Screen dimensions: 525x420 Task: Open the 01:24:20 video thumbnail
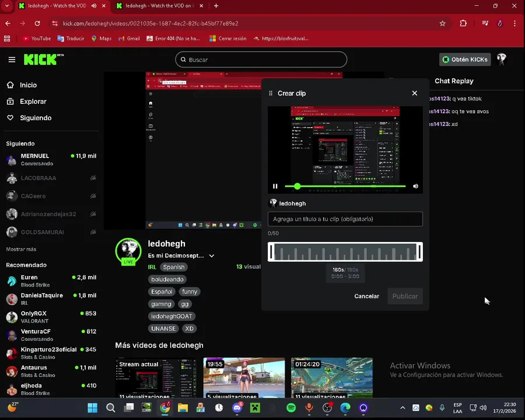tap(332, 378)
